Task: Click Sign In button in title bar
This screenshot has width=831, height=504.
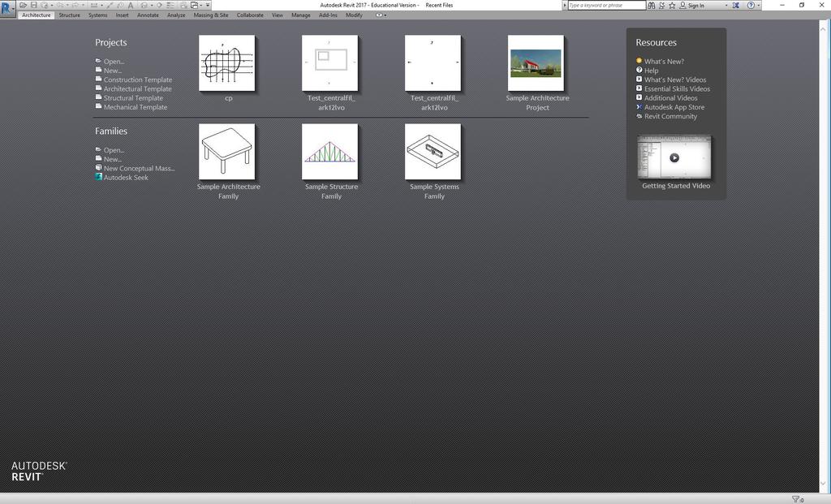Action: [x=692, y=6]
